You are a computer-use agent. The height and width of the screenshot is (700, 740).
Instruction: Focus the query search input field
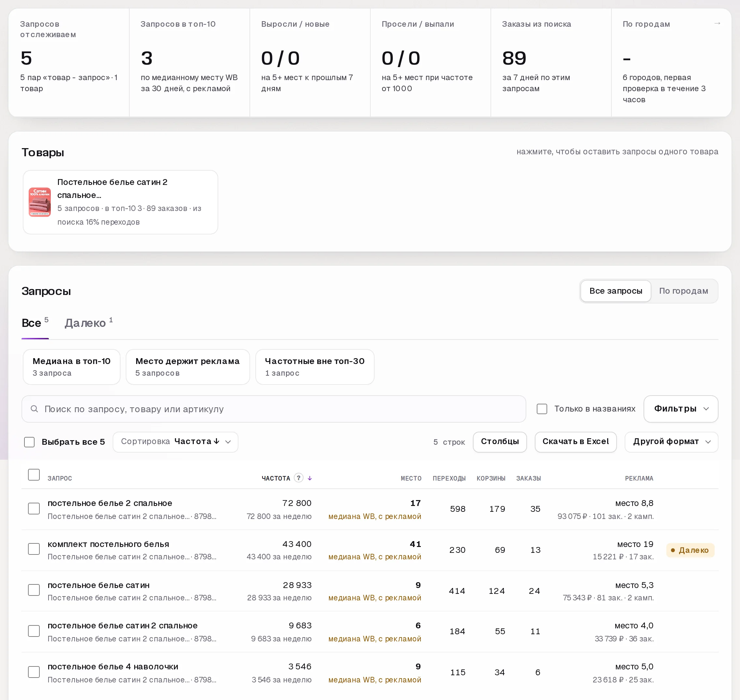click(x=274, y=409)
